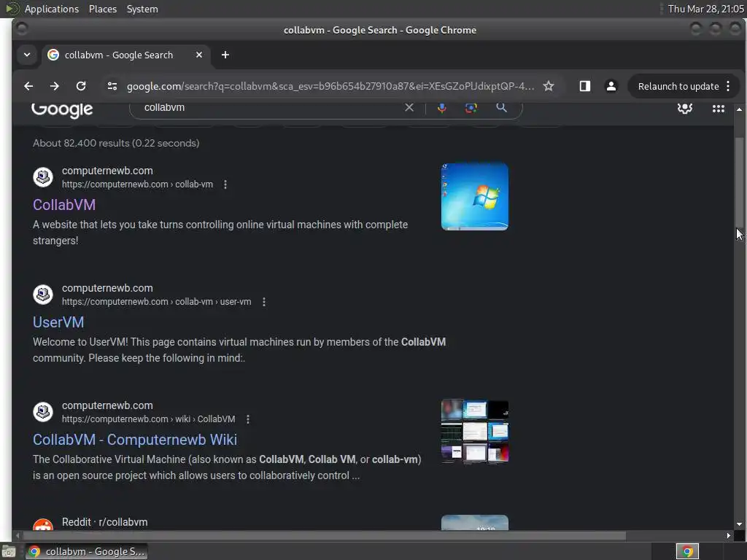
Task: Open Chrome side panel icon
Action: point(584,86)
